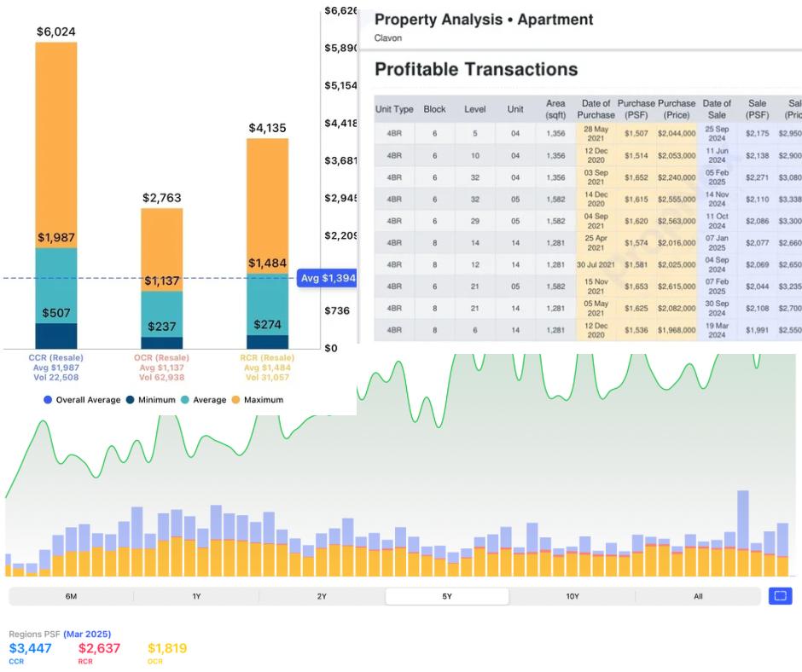Image resolution: width=802 pixels, height=672 pixels.
Task: Switch chart to 10Y range
Action: (572, 596)
